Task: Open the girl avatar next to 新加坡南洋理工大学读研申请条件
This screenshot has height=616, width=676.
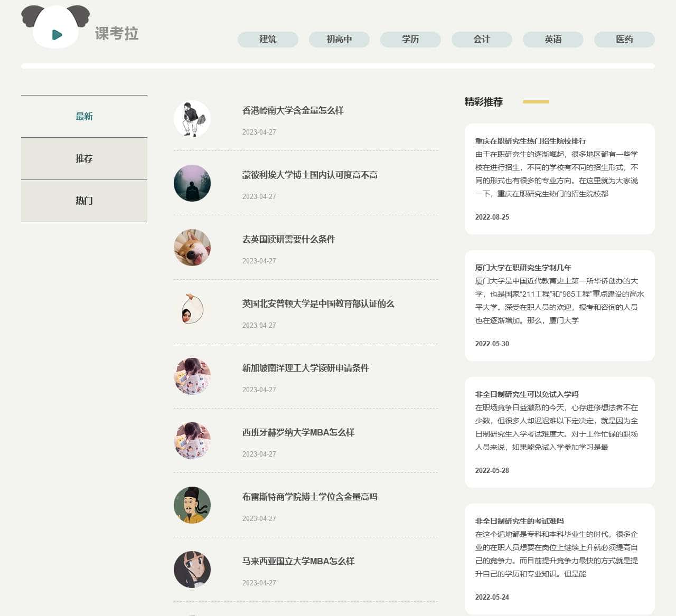Action: [192, 376]
